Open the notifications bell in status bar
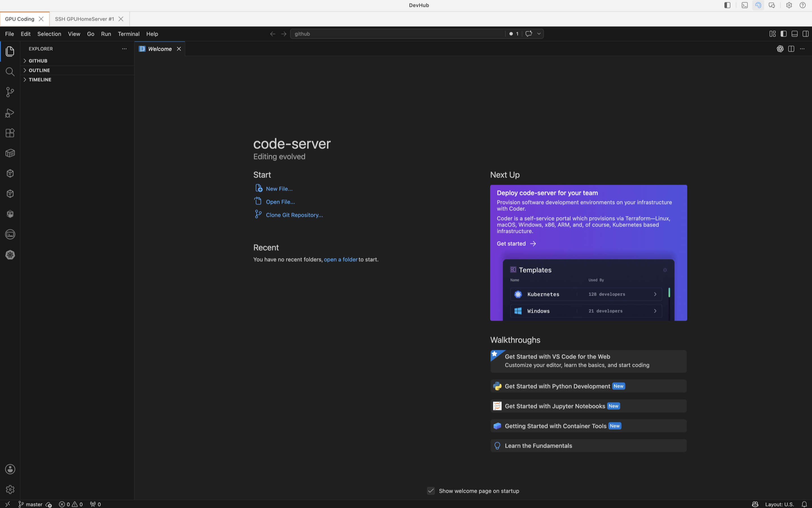 (804, 504)
